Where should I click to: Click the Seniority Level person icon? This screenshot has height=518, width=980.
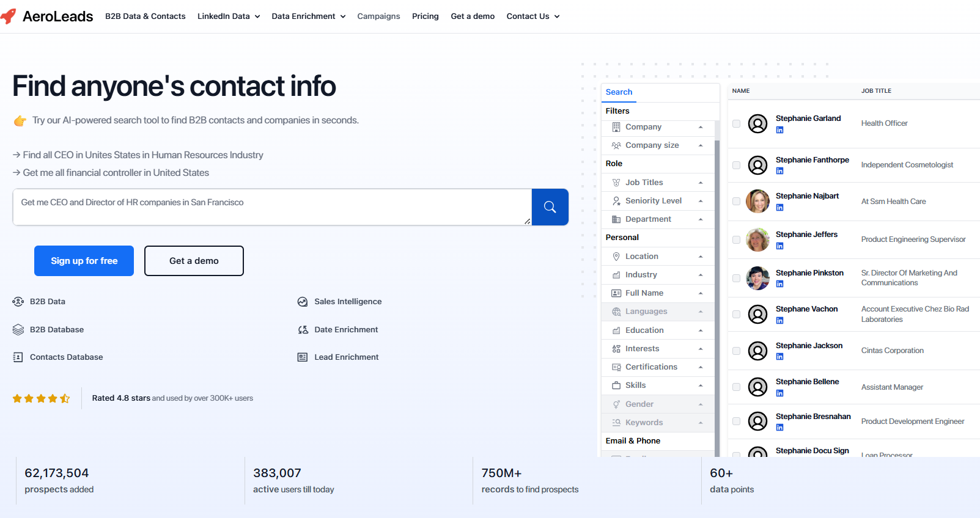[x=616, y=201]
